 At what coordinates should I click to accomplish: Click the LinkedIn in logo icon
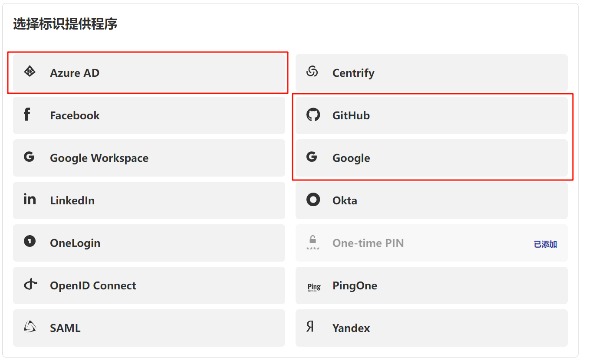30,200
